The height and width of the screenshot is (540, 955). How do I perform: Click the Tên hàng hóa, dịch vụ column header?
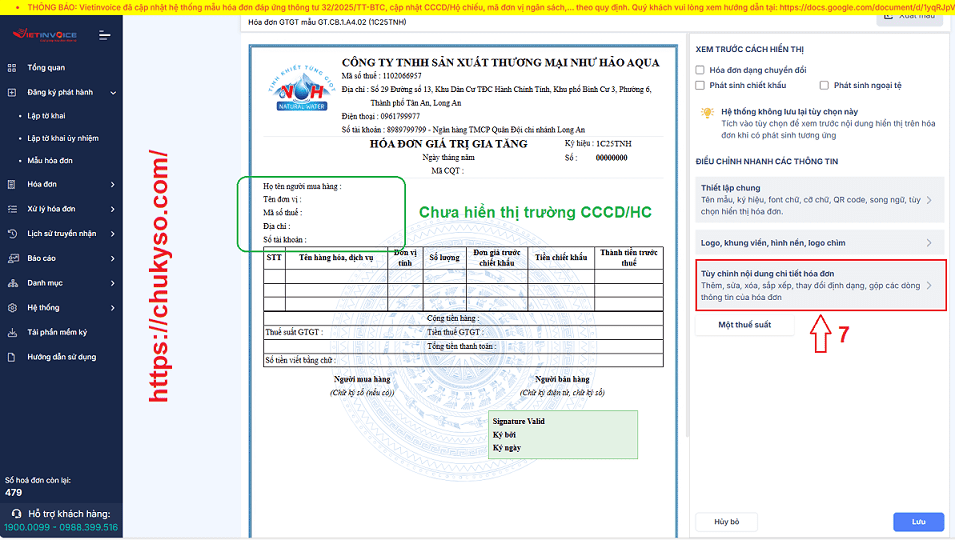coord(336,258)
